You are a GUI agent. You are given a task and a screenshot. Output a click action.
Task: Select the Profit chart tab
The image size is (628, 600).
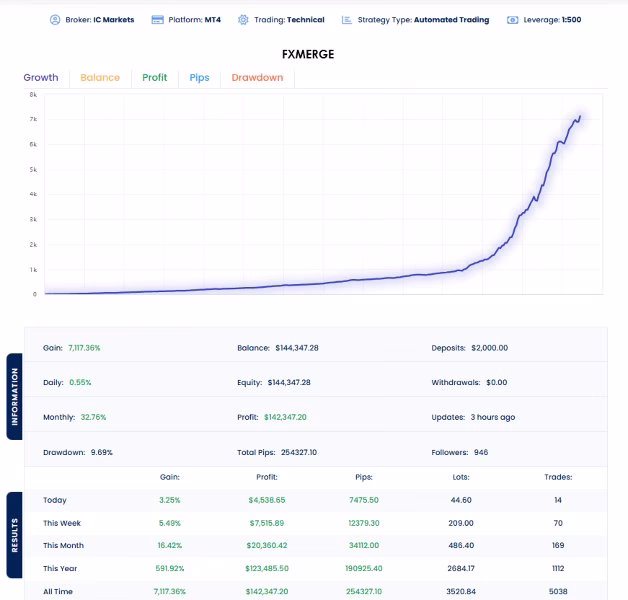155,77
